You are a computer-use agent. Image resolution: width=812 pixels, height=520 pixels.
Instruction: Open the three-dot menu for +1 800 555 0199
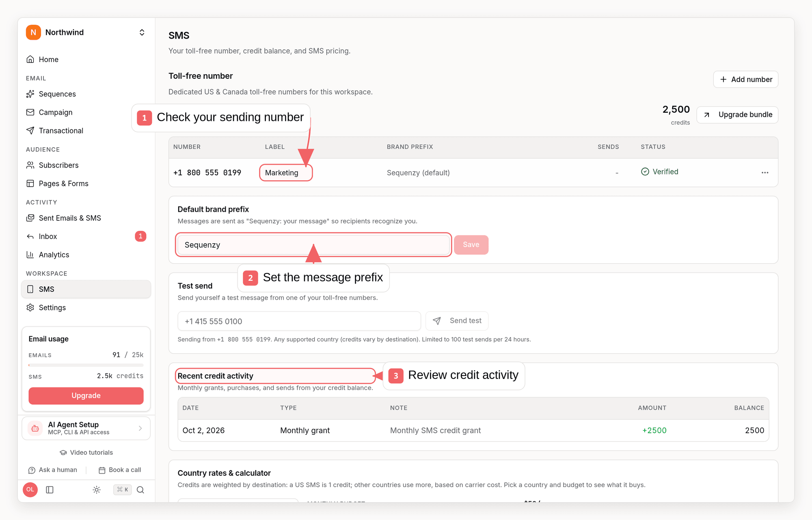pyautogui.click(x=765, y=173)
